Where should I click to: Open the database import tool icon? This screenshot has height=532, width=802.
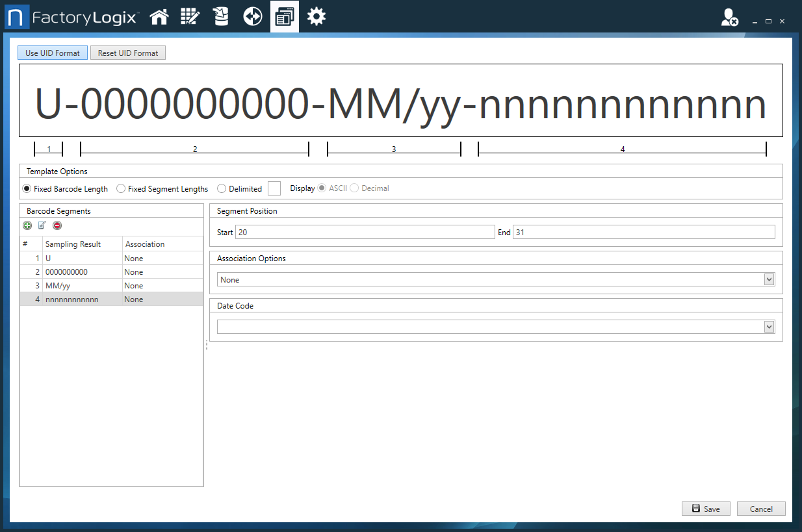point(221,16)
